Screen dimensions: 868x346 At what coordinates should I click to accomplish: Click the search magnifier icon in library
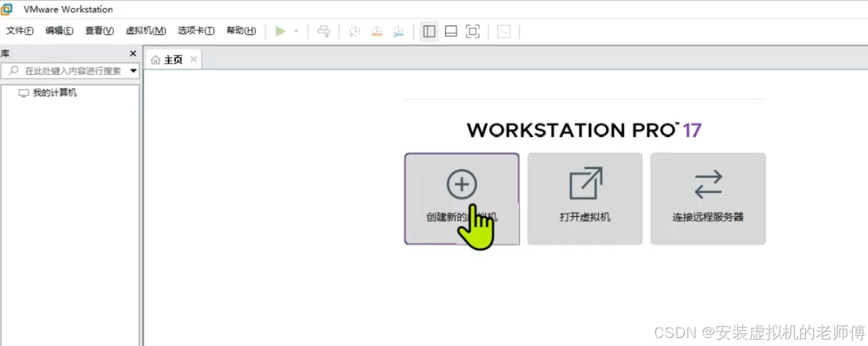pos(14,71)
